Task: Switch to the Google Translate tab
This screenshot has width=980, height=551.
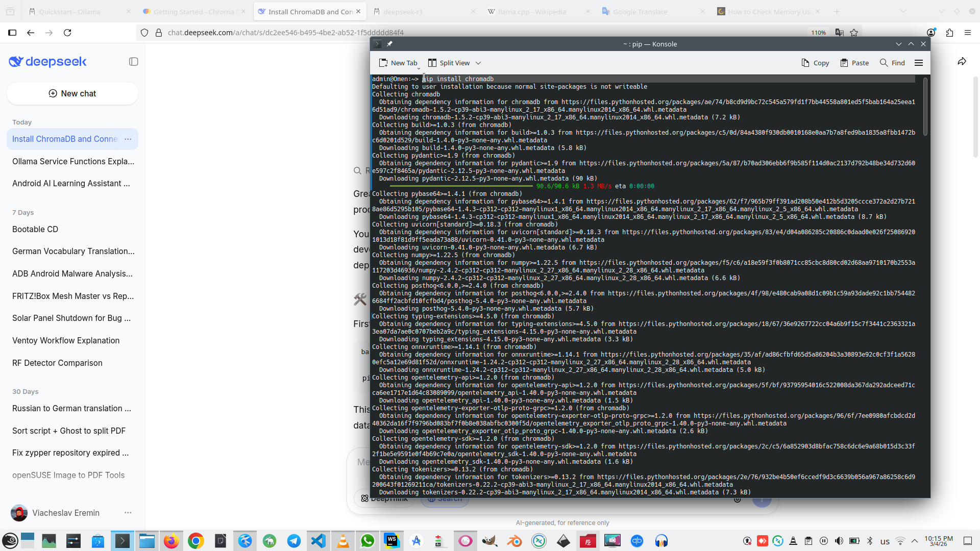Action: pos(640,11)
